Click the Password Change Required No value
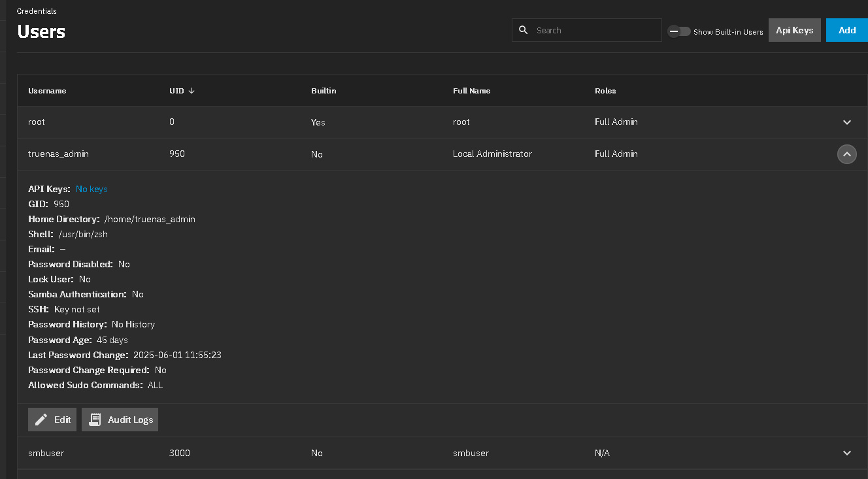Screen dimensions: 868x479 pyautogui.click(x=161, y=370)
